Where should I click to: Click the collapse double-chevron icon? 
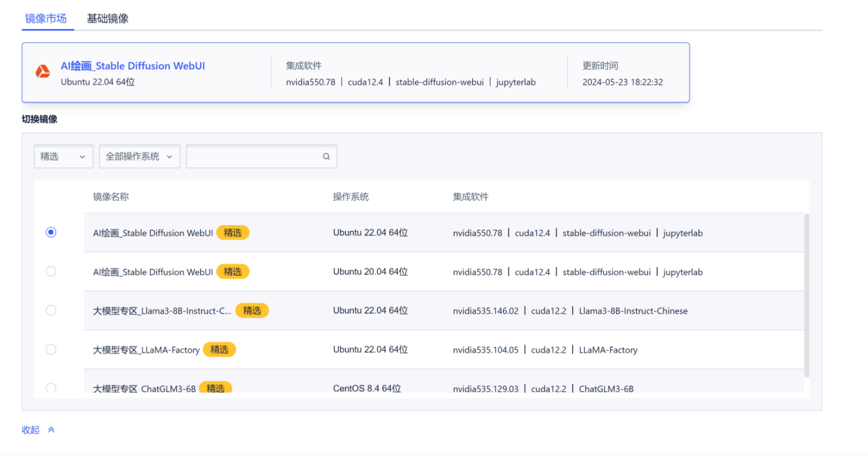52,430
